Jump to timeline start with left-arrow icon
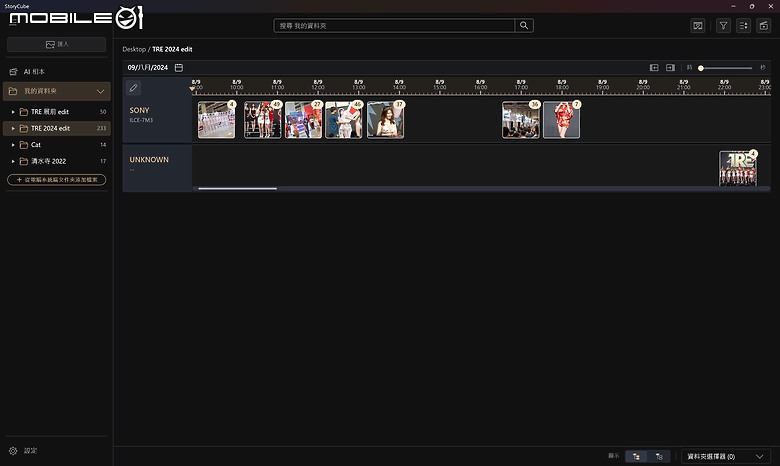Viewport: 780px width, 466px height. (654, 68)
